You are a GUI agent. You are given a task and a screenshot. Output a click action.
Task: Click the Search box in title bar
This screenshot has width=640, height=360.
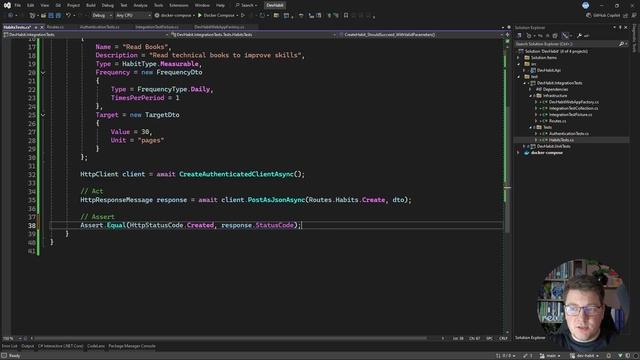coord(247,5)
